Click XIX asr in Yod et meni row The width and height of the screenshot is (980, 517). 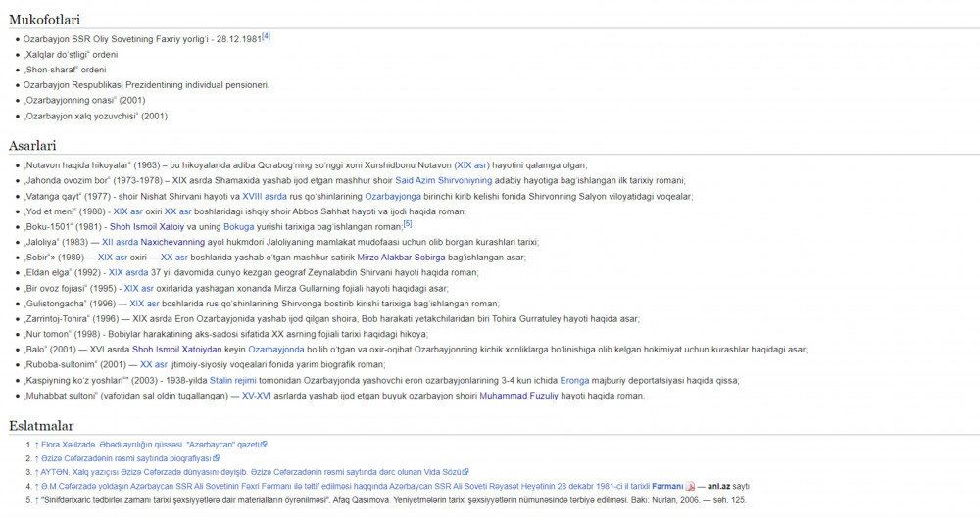pos(127,211)
